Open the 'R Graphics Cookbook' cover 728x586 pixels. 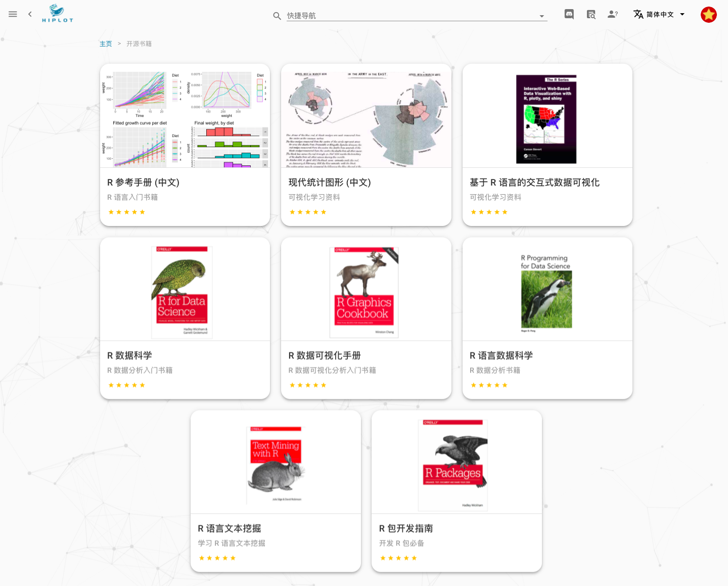[365, 292]
